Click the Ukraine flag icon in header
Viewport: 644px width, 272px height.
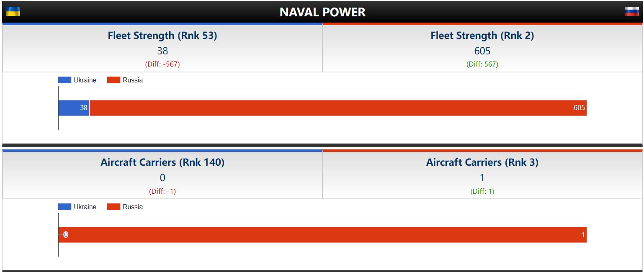(13, 12)
